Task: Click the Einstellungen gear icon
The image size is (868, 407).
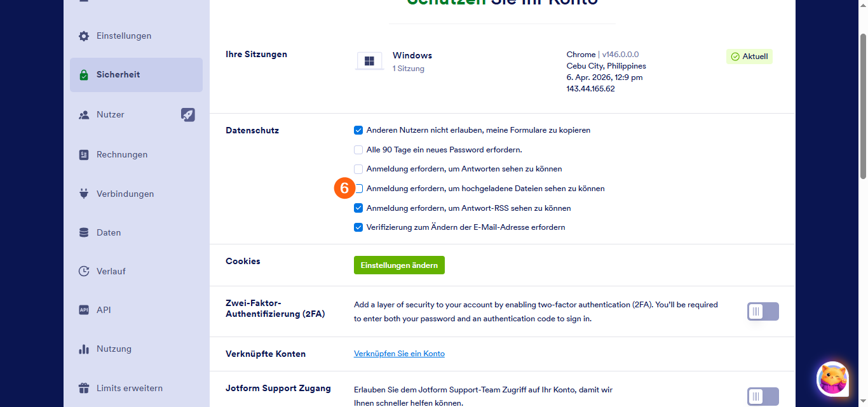Action: (84, 36)
